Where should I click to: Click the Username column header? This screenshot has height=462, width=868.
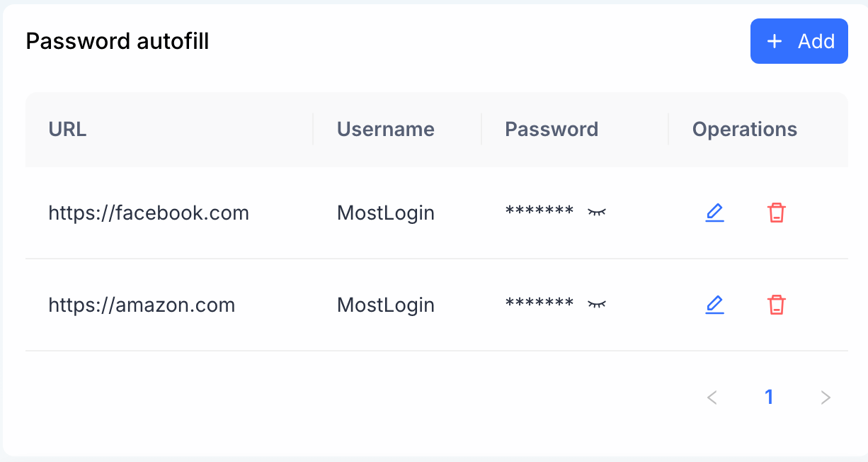[386, 129]
